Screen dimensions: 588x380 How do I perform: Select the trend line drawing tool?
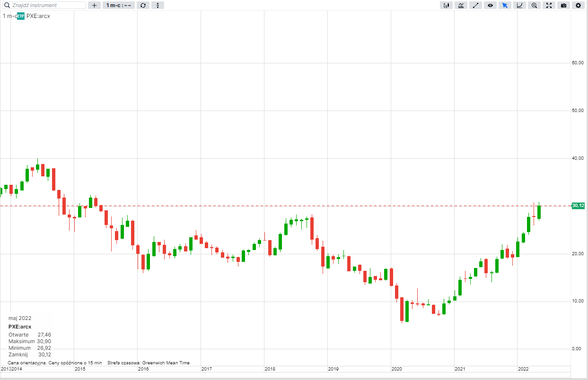pos(475,5)
